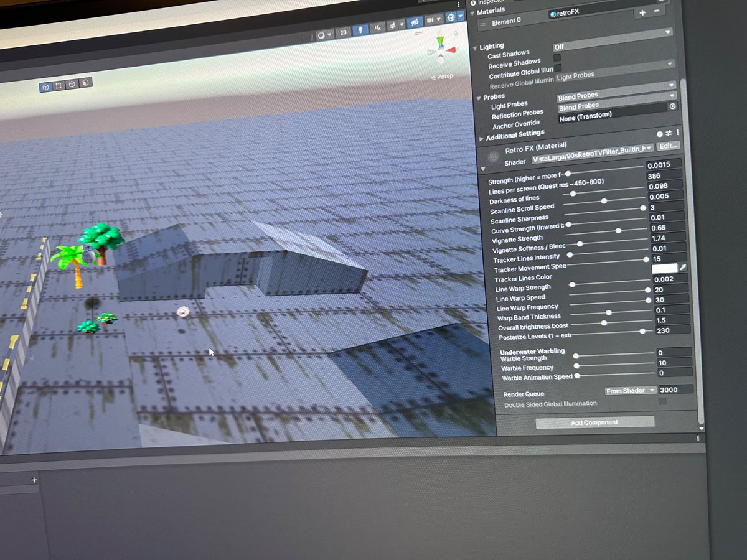Image resolution: width=747 pixels, height=560 pixels.
Task: Open the material help question mark icon
Action: click(659, 134)
